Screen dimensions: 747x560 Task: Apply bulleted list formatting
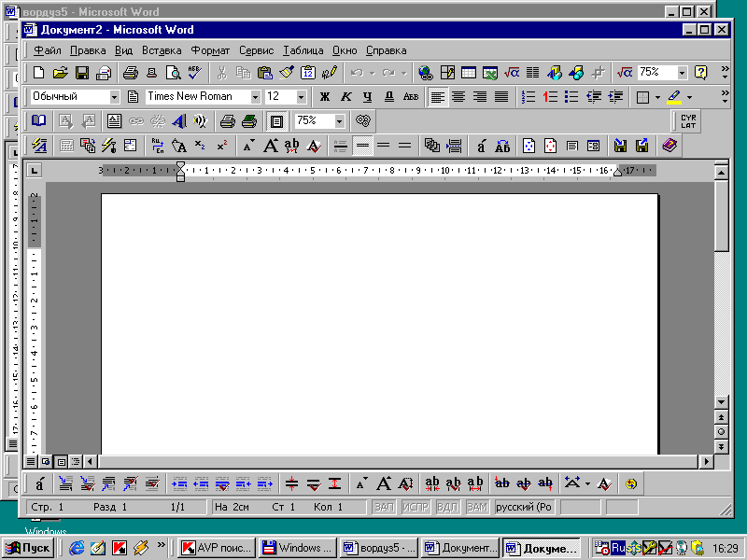[571, 97]
